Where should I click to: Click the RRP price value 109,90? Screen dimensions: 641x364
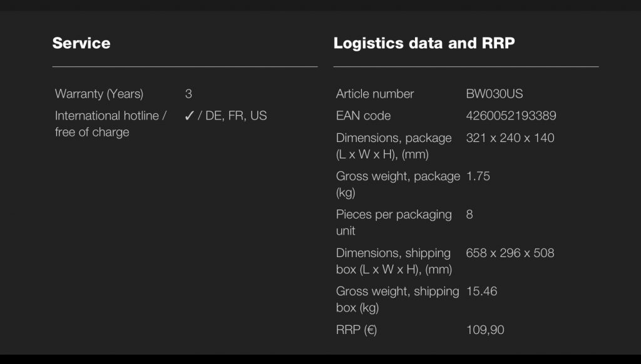(x=485, y=330)
